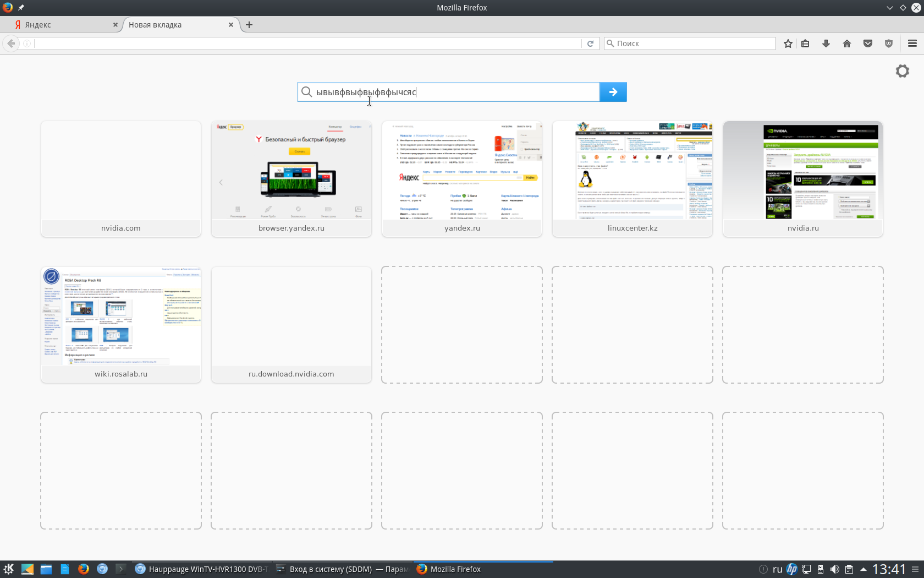Viewport: 924px width, 578px height.
Task: Open the clipboard tray icon
Action: pos(849,569)
